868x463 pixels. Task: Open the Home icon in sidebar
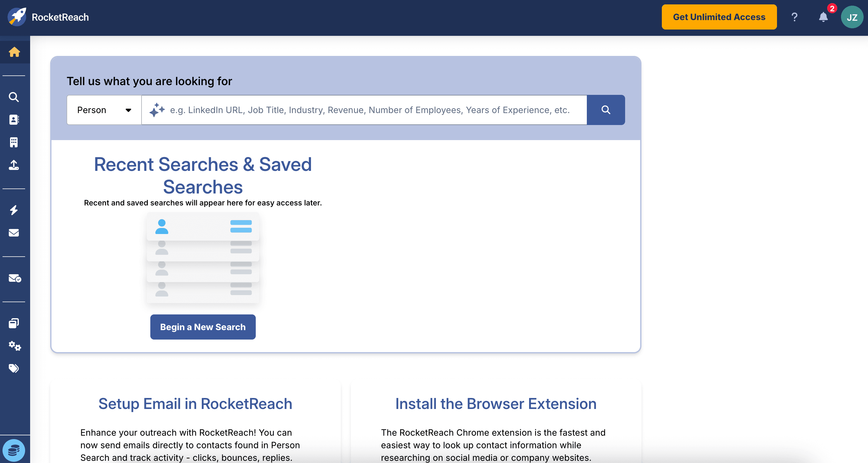click(x=14, y=52)
